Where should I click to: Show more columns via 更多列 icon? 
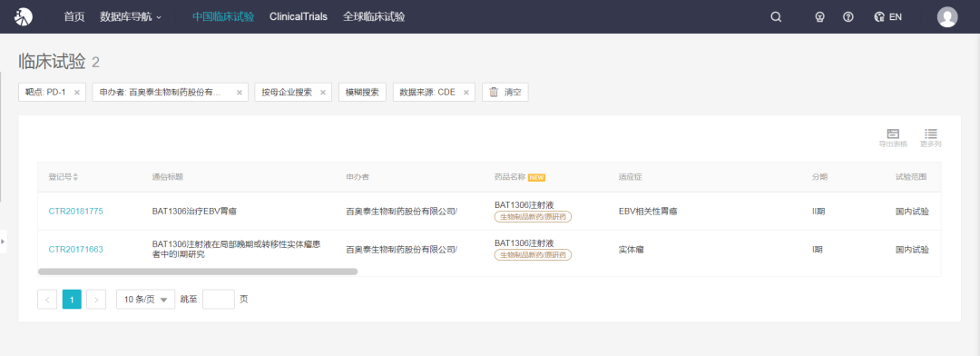[x=931, y=138]
